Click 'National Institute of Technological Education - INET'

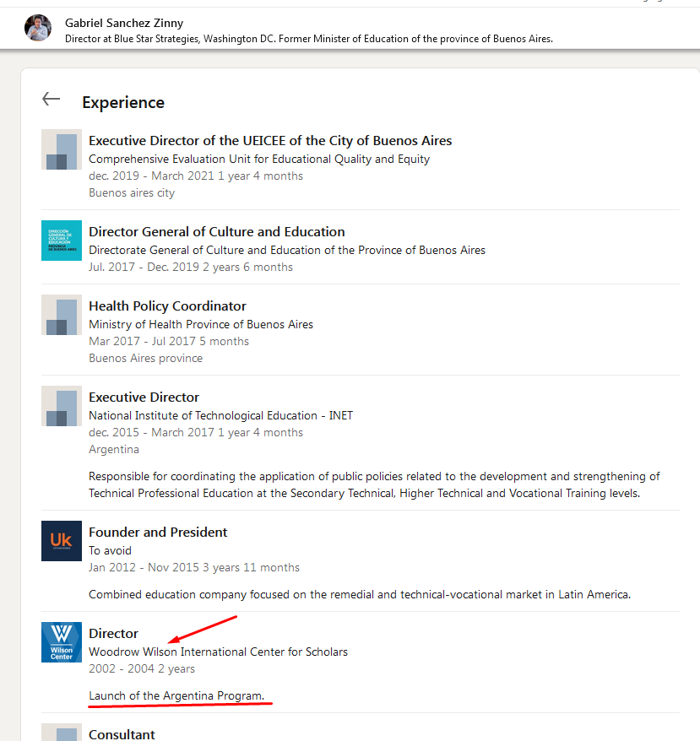tap(221, 415)
